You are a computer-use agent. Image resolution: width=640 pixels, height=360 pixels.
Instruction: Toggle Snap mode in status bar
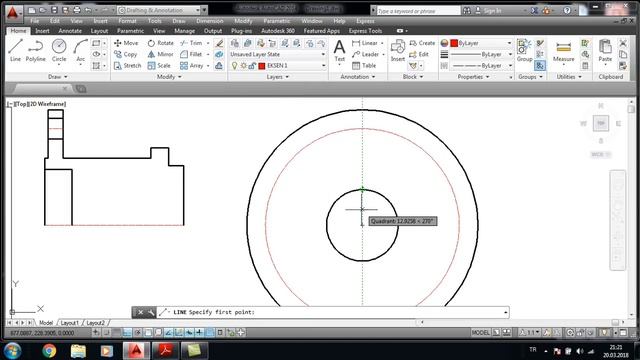tap(107, 333)
